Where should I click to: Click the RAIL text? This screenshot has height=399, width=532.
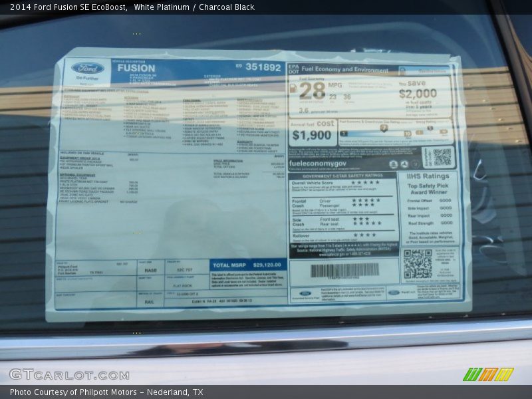(149, 302)
